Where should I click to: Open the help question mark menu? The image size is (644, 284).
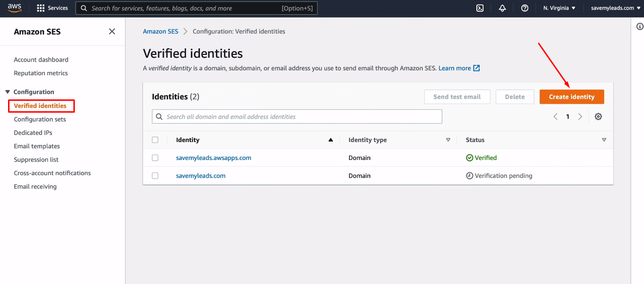(525, 8)
